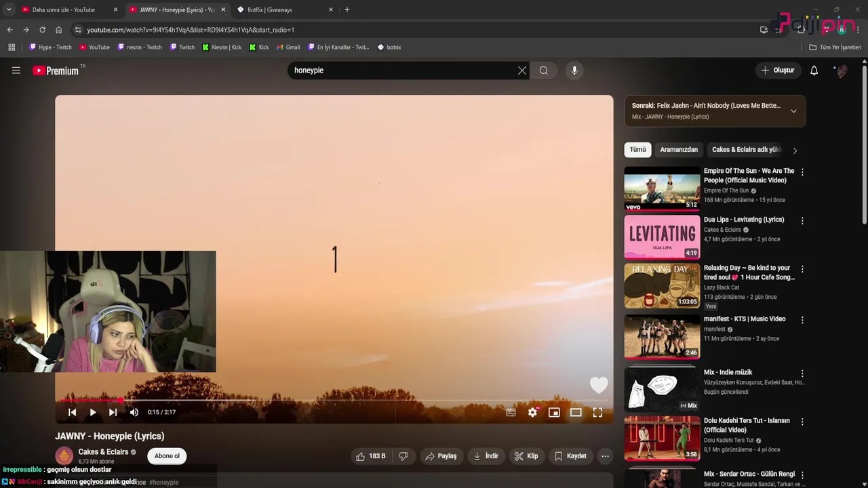Click the heart icon on video
The image size is (868, 488).
tap(599, 384)
